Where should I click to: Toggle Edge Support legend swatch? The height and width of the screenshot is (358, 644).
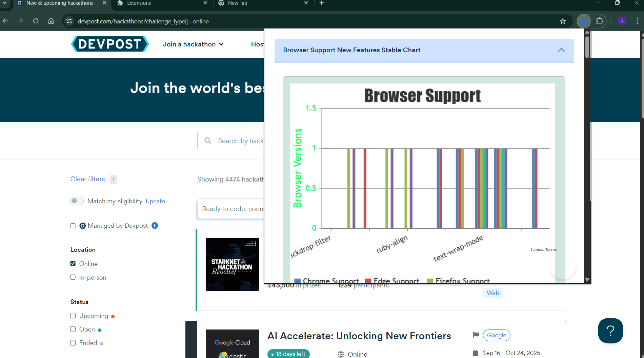tap(368, 281)
